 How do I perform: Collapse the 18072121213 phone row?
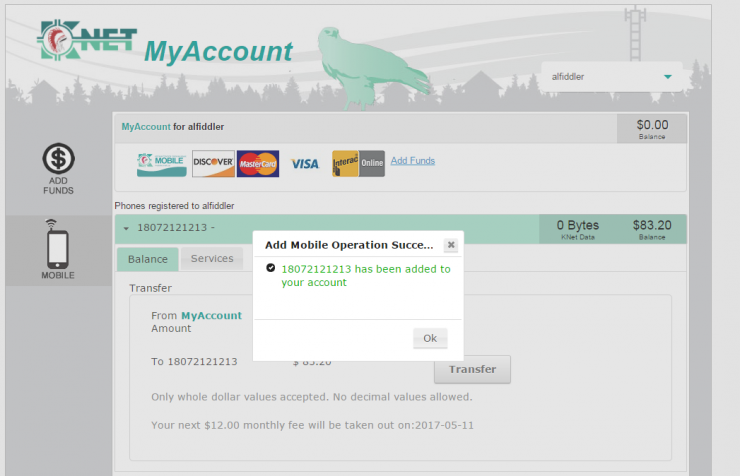point(126,228)
